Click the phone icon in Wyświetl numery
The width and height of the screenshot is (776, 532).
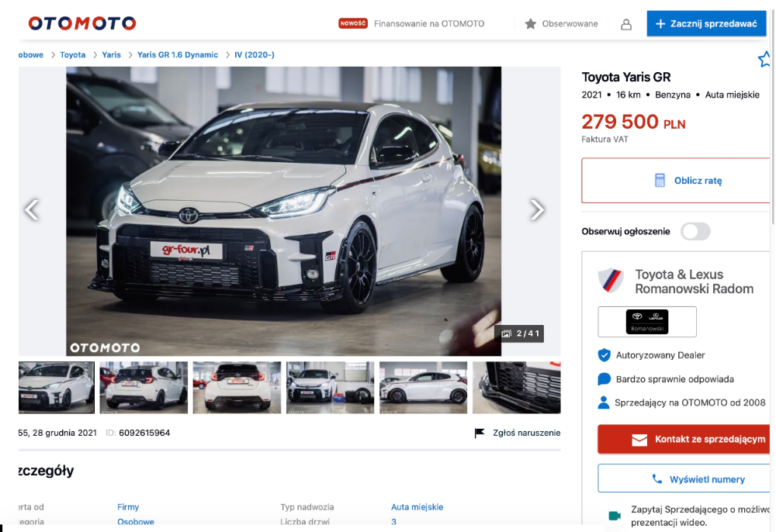coord(656,478)
